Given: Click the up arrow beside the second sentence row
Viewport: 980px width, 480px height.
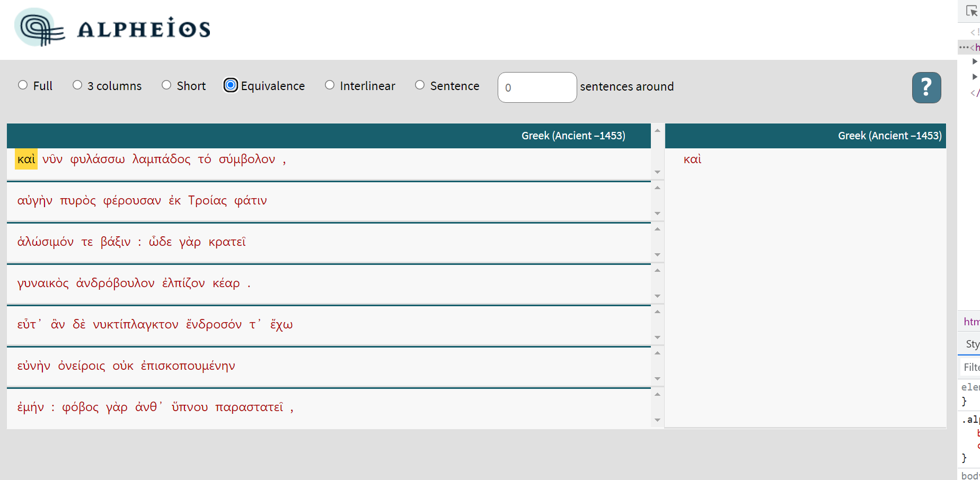Looking at the screenshot, I should [x=657, y=187].
